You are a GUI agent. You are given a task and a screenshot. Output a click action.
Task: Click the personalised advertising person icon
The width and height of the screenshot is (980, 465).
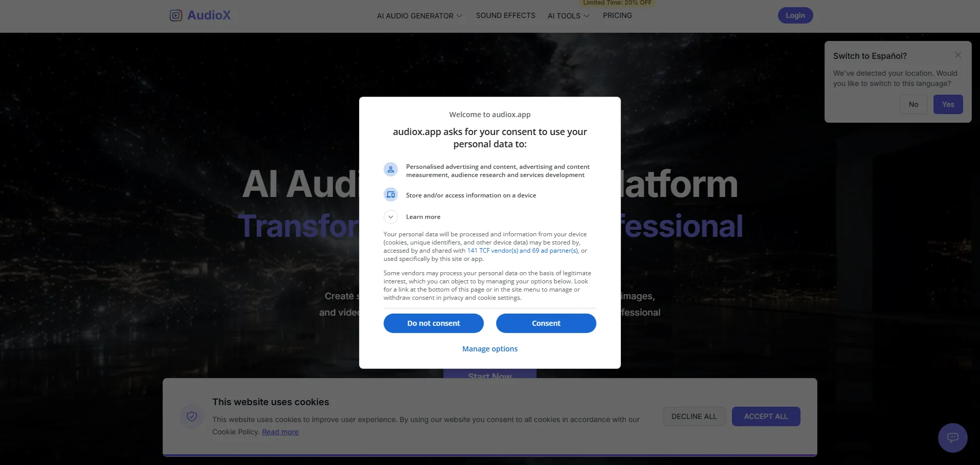(391, 169)
